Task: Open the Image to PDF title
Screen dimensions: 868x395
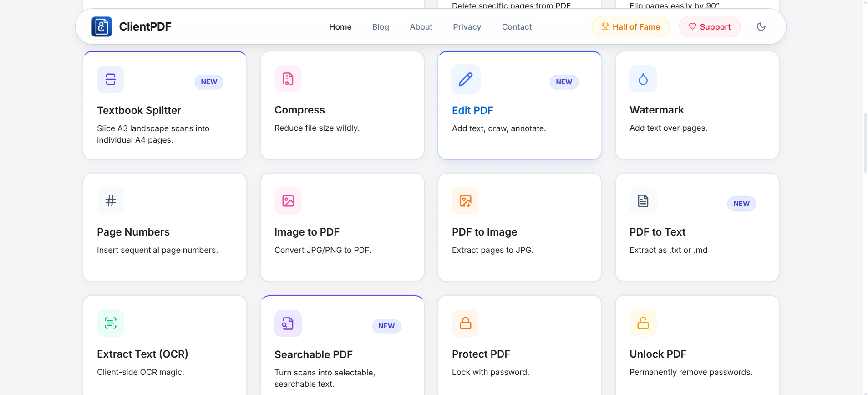Action: click(307, 232)
